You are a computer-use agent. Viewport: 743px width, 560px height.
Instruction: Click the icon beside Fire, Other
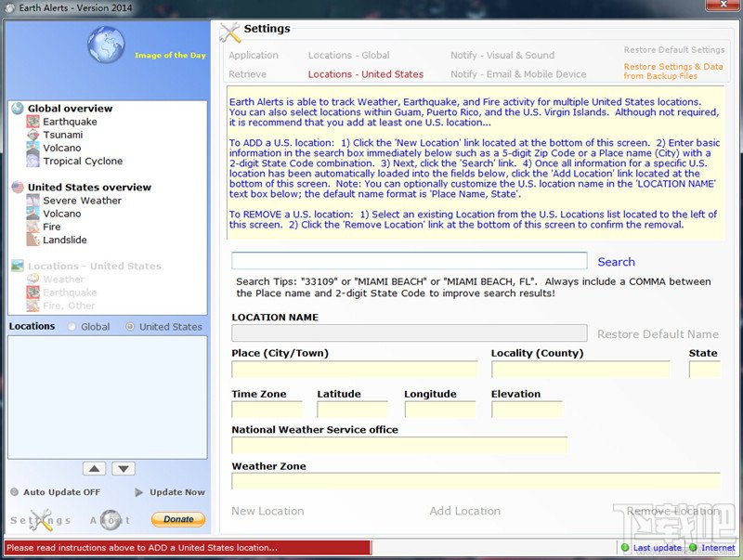click(33, 306)
